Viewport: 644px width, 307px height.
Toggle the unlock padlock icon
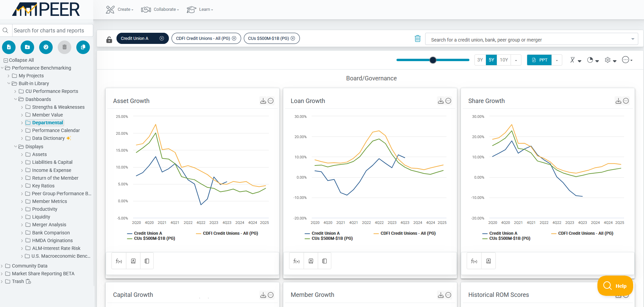click(x=109, y=40)
